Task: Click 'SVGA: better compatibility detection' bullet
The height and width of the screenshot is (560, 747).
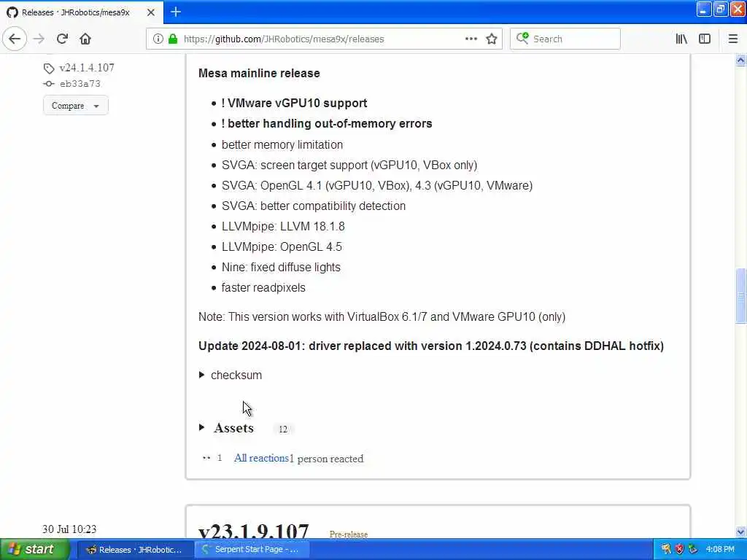Action: pyautogui.click(x=314, y=206)
